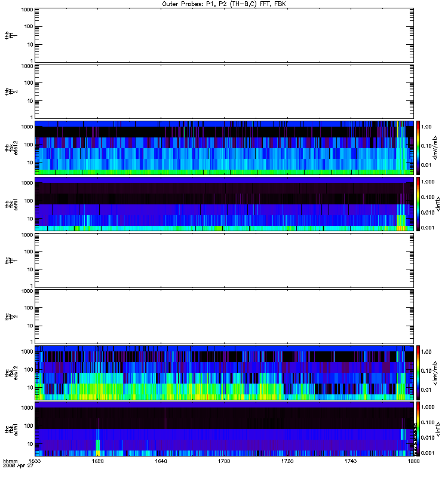
Task: Click the thc fbk edc12 color bar
Action: 418,373
